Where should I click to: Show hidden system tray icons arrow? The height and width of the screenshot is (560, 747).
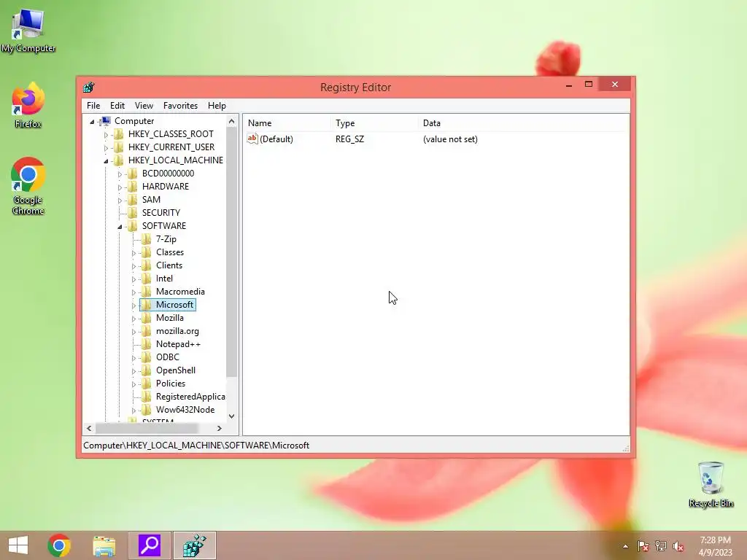click(x=625, y=546)
